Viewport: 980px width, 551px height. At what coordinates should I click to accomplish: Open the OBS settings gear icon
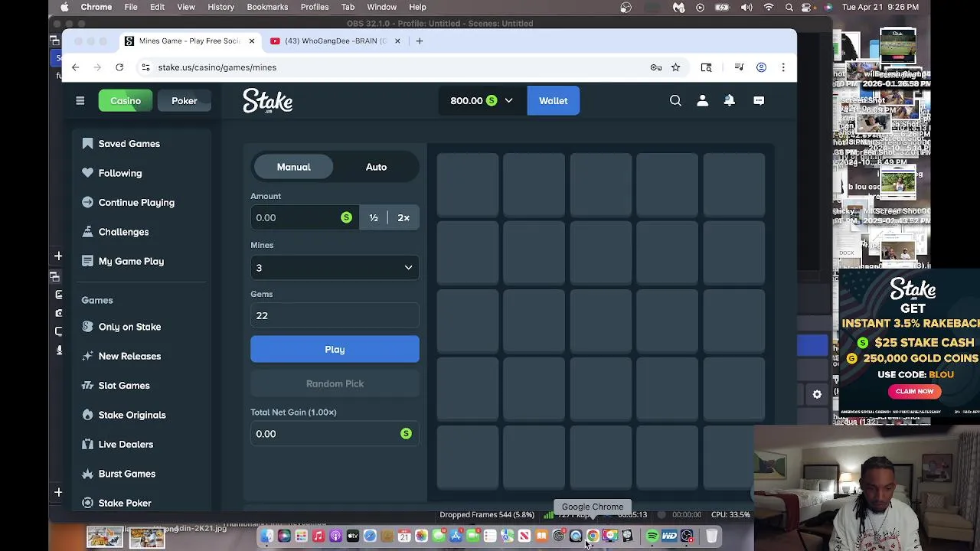(x=817, y=394)
